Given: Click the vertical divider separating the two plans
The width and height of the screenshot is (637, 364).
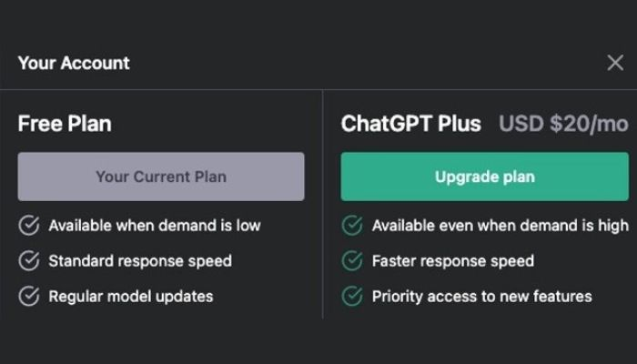Looking at the screenshot, I should tap(322, 205).
